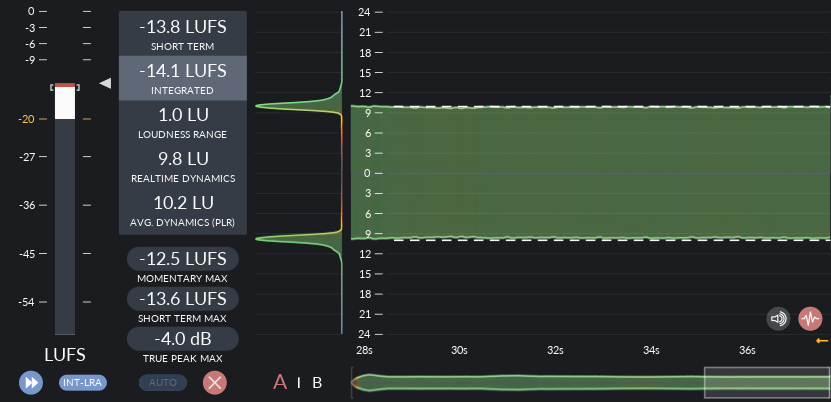Click the highlighted timeline overview window
This screenshot has width=831, height=402.
[x=766, y=382]
